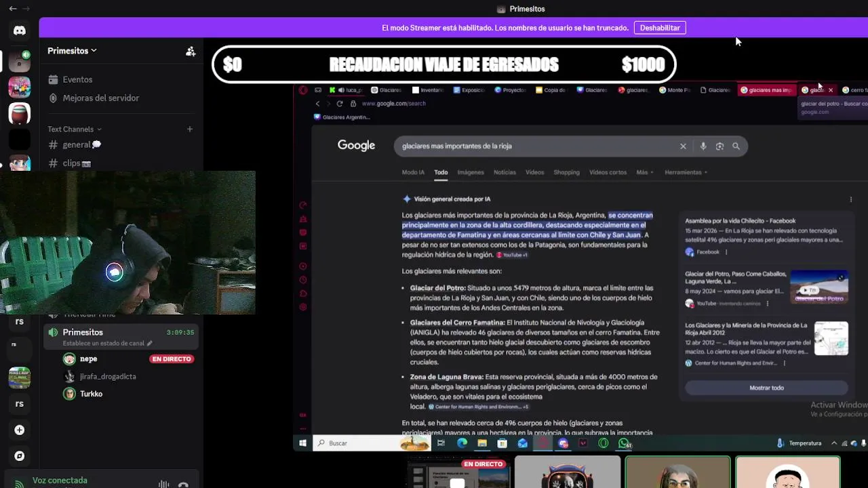
Task: Open the Glaciares Argentin... bookmark
Action: tap(342, 117)
